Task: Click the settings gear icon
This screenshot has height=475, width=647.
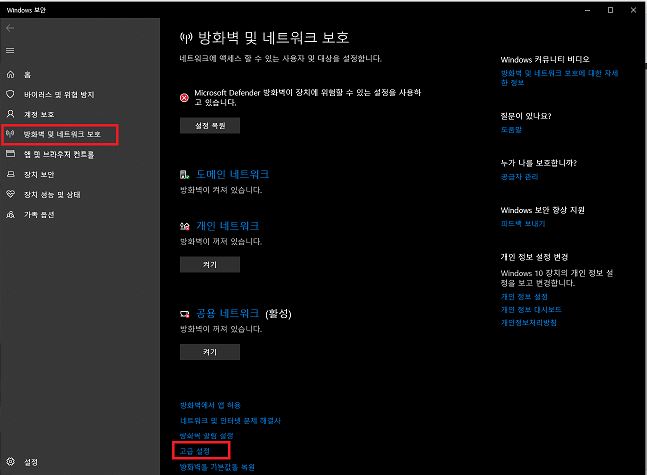Action: click(x=10, y=461)
